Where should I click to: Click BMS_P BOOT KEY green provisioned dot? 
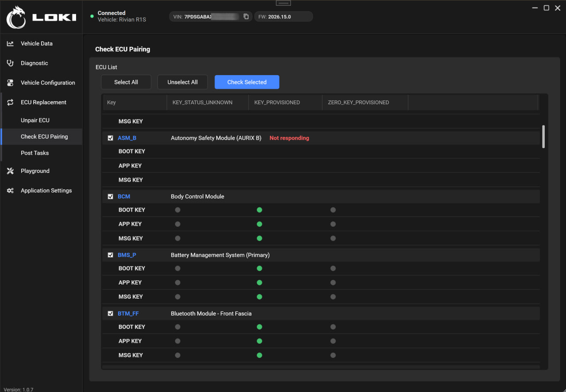[260, 268]
